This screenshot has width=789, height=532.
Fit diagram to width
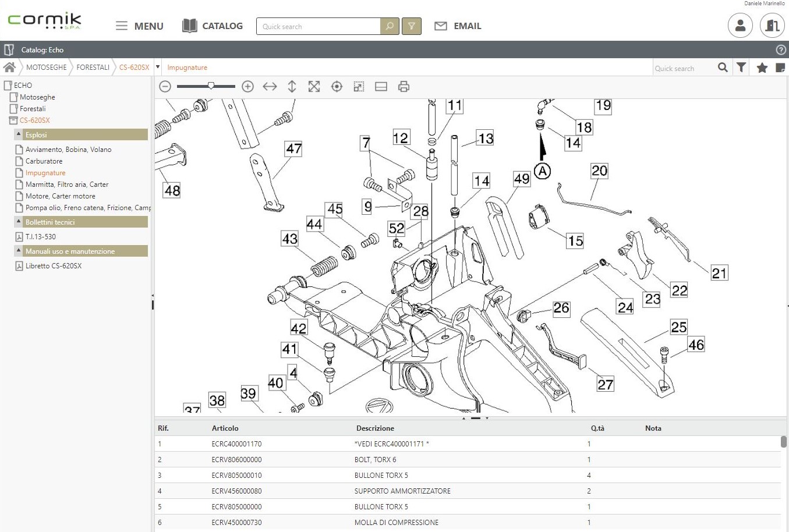(270, 87)
